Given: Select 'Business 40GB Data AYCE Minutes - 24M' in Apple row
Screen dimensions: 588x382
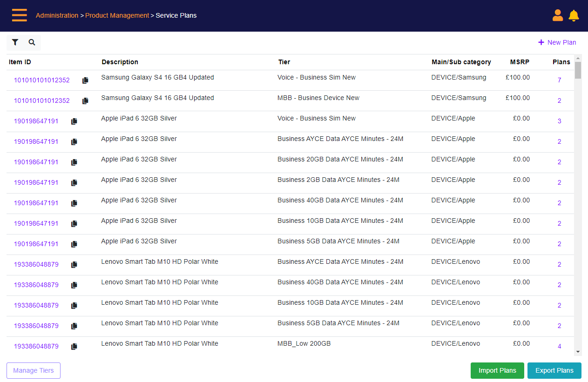Looking at the screenshot, I should click(x=340, y=200).
